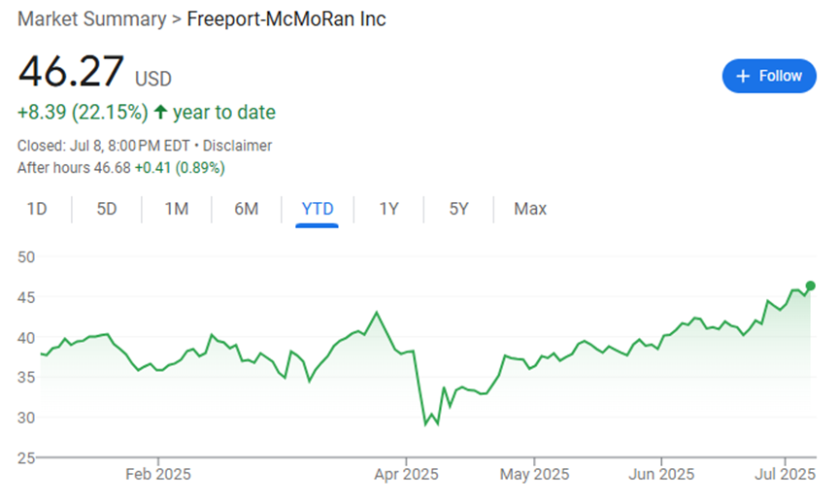Choose the 1M chart range
840x504 pixels.
point(176,209)
